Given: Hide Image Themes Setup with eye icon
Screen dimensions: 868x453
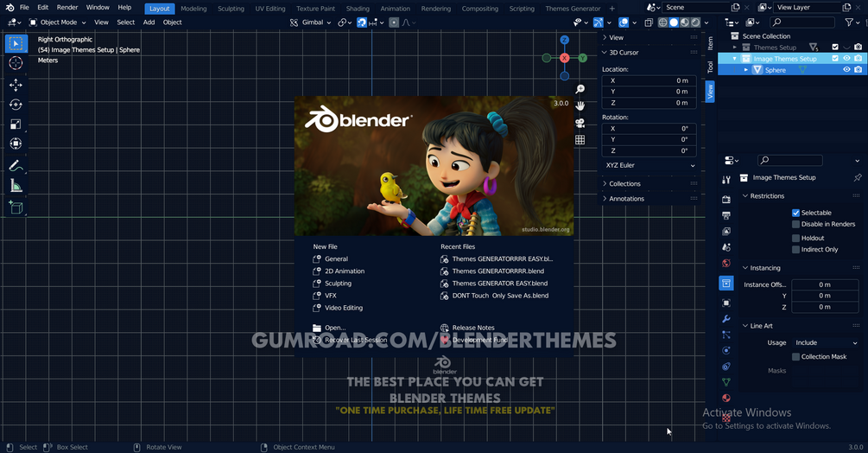Looking at the screenshot, I should coord(846,59).
